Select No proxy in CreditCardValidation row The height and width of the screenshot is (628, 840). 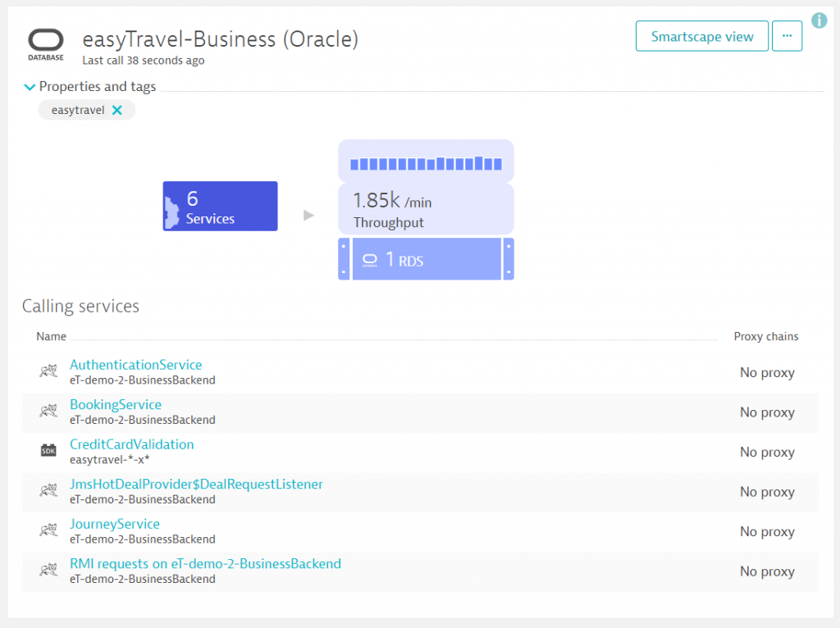pyautogui.click(x=767, y=453)
